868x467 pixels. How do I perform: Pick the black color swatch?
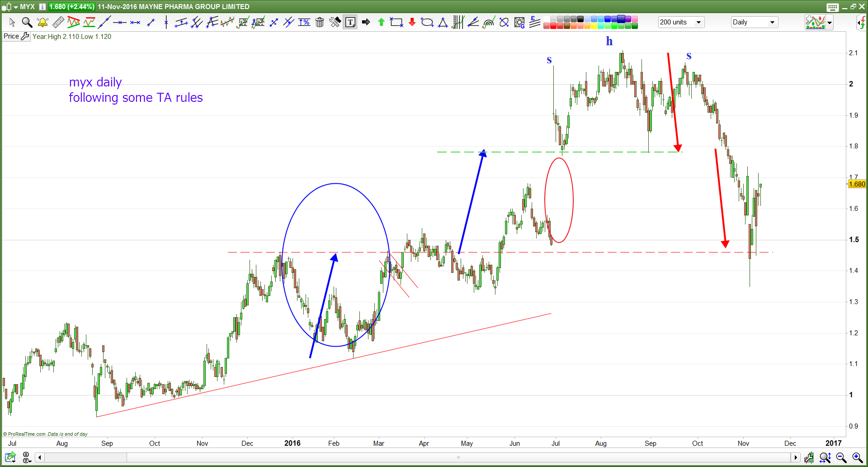point(580,19)
